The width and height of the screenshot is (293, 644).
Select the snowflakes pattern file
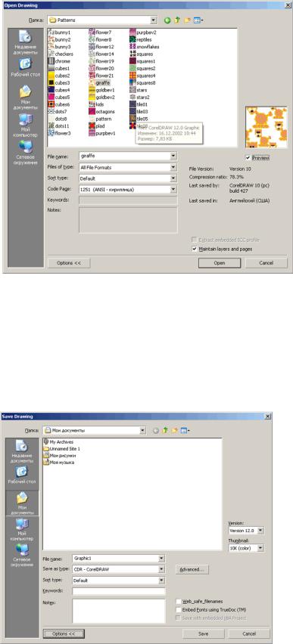[145, 47]
